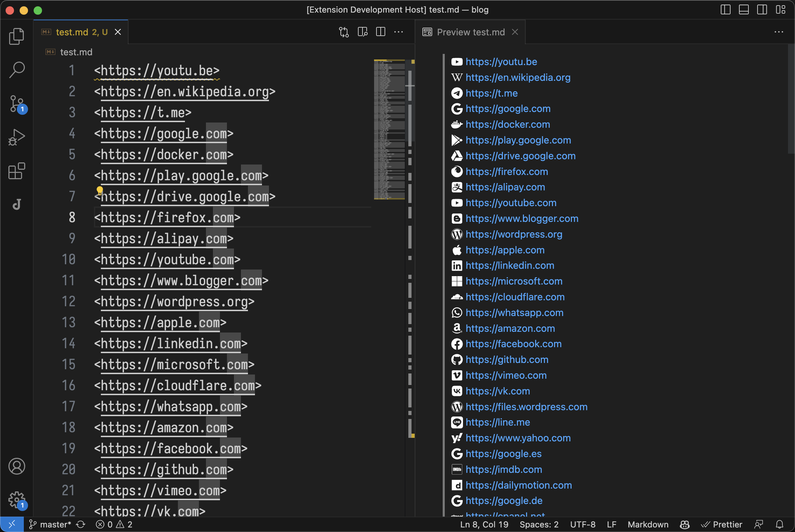
Task: Open Run and Debug view
Action: pos(16,137)
